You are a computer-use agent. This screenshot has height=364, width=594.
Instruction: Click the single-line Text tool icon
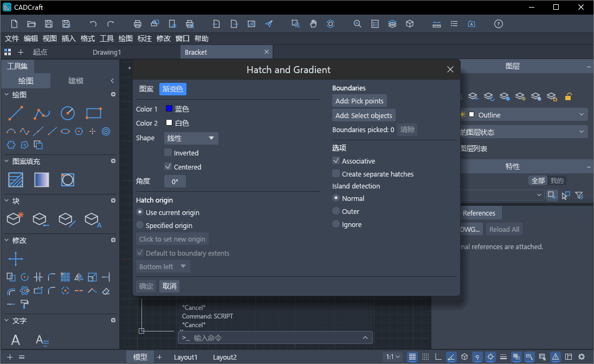(16, 340)
